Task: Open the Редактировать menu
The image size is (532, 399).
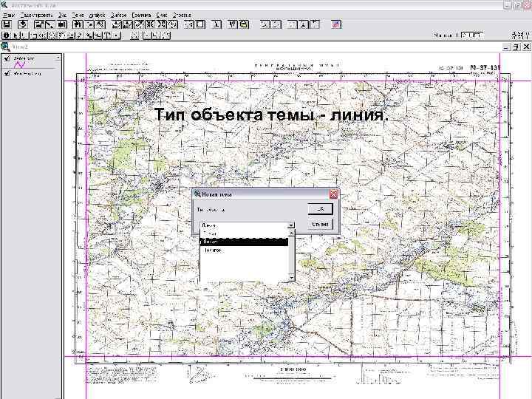Action: click(36, 15)
